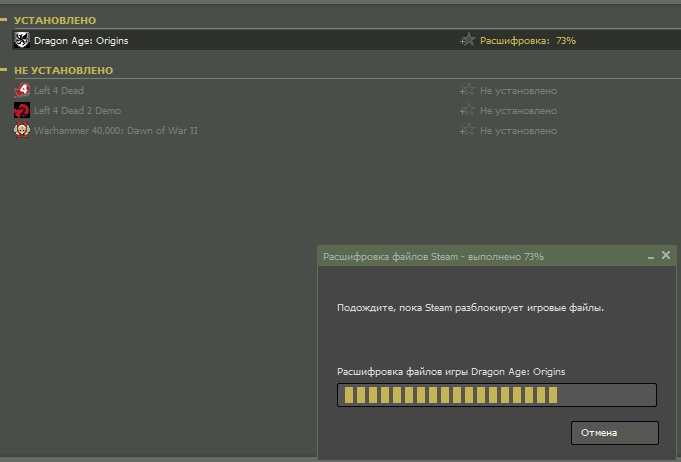The image size is (681, 462).
Task: Minimize the Steam decryption dialog
Action: point(651,257)
